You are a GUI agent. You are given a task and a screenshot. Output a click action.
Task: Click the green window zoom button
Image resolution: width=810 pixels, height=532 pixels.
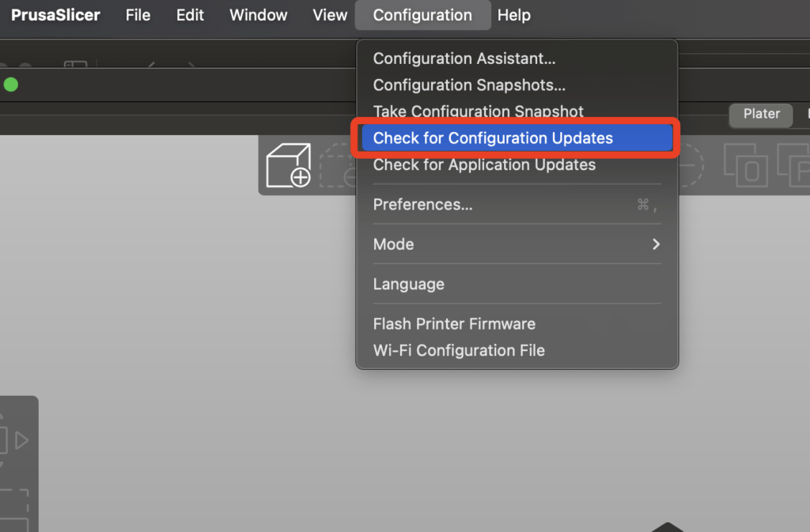[11, 85]
